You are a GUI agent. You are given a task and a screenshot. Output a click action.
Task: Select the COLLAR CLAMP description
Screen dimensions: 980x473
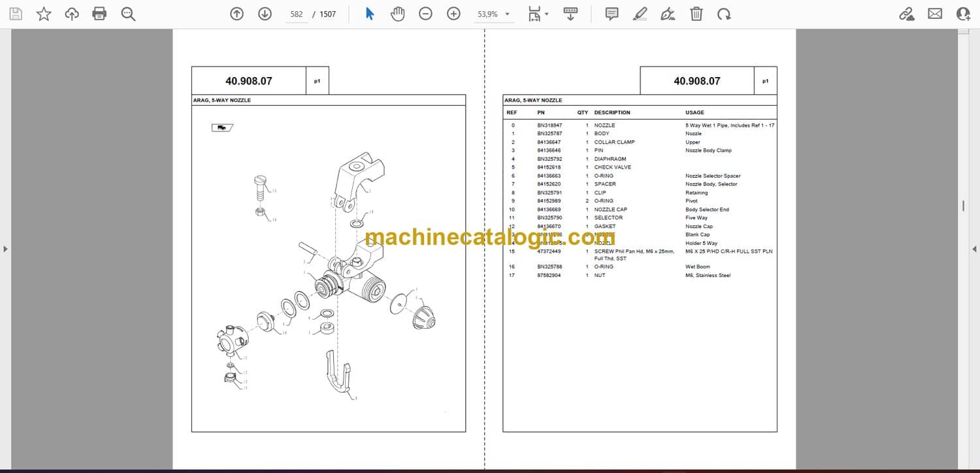click(x=614, y=142)
